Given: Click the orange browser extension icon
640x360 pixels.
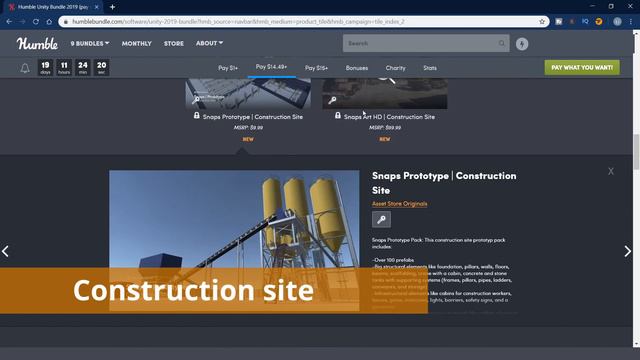Looking at the screenshot, I should [599, 22].
